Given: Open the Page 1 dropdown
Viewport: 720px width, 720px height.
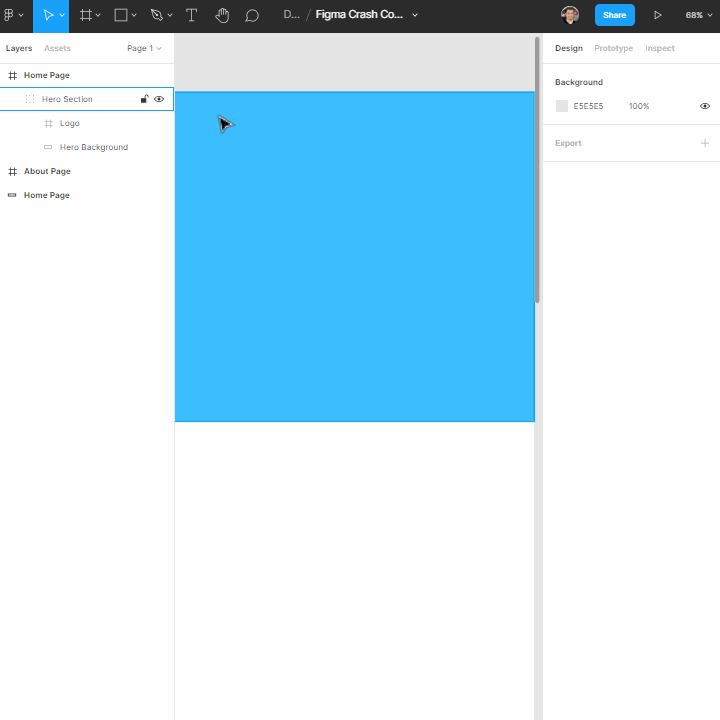Looking at the screenshot, I should (x=144, y=48).
